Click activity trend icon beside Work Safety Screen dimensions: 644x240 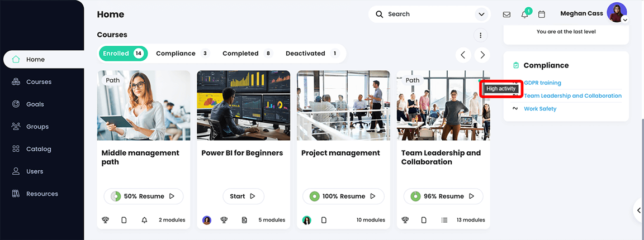(515, 109)
